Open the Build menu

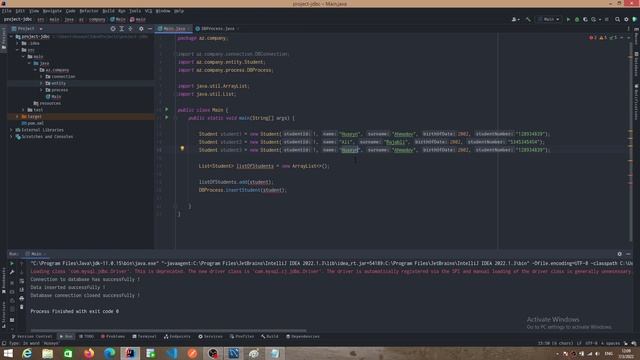[x=108, y=11]
